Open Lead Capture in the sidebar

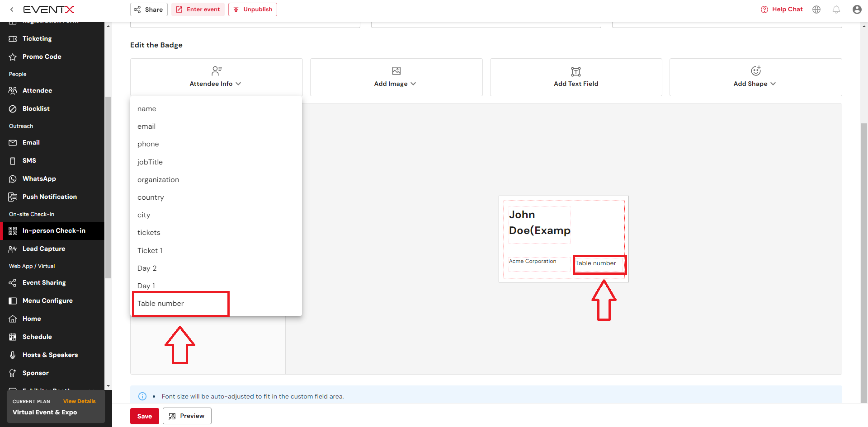point(44,249)
